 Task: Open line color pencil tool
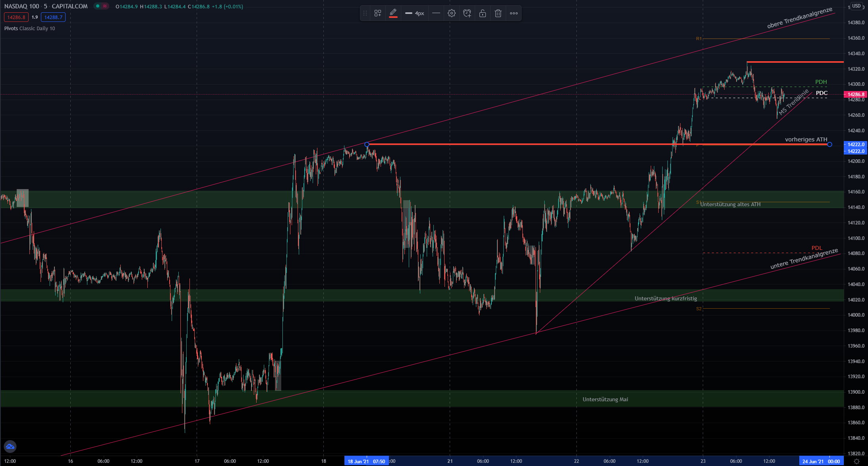click(x=393, y=13)
